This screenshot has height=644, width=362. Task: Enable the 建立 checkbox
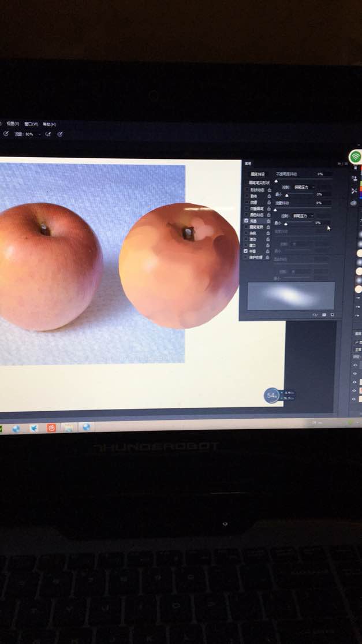tap(247, 245)
